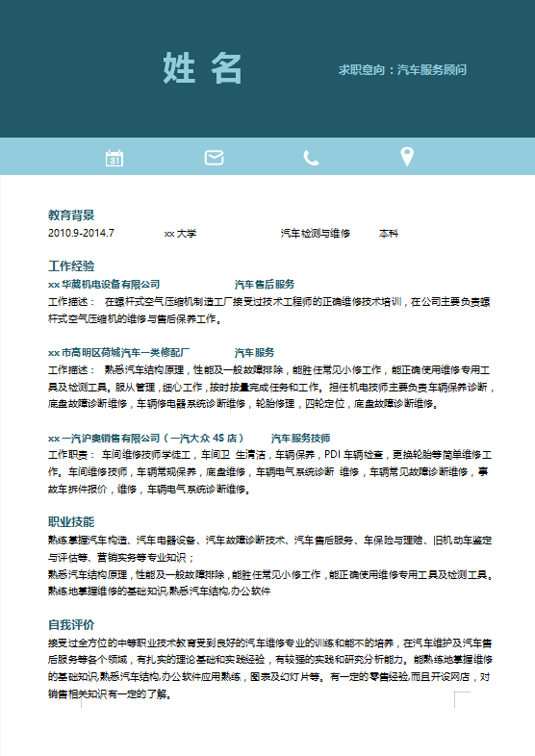This screenshot has height=756, width=535.
Task: Click the calendar date icon
Action: [x=115, y=158]
